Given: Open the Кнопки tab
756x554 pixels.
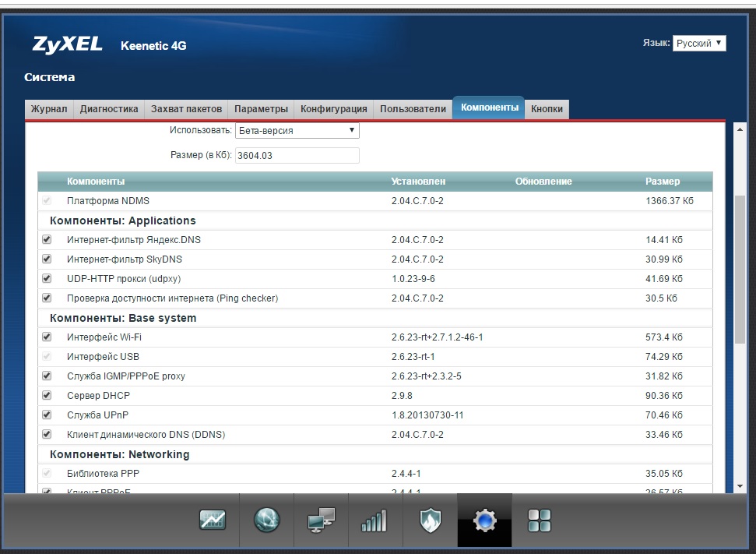Looking at the screenshot, I should [x=547, y=109].
